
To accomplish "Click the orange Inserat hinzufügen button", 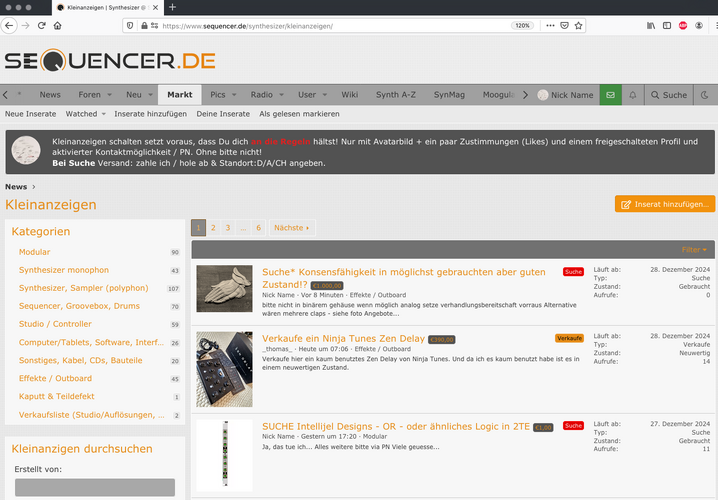I will [665, 204].
